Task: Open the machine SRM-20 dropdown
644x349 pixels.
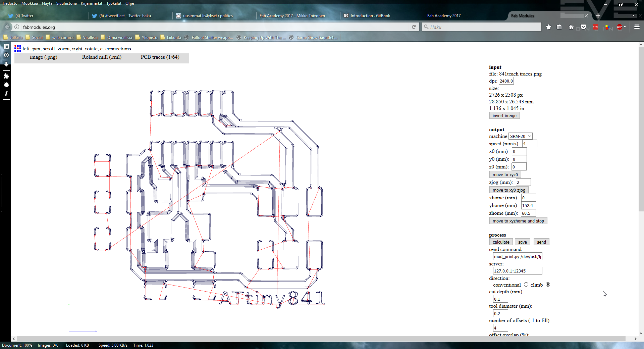Action: coord(520,136)
